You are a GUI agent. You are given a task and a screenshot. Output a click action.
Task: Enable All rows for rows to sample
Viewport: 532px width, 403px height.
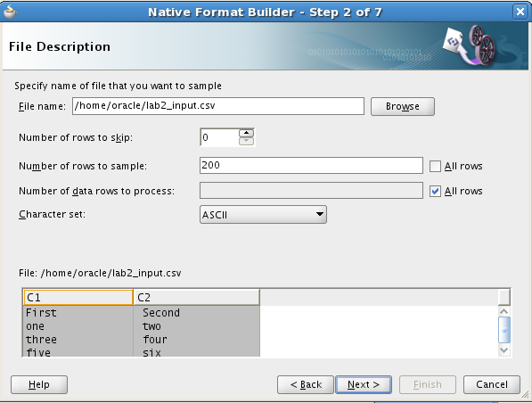click(435, 167)
